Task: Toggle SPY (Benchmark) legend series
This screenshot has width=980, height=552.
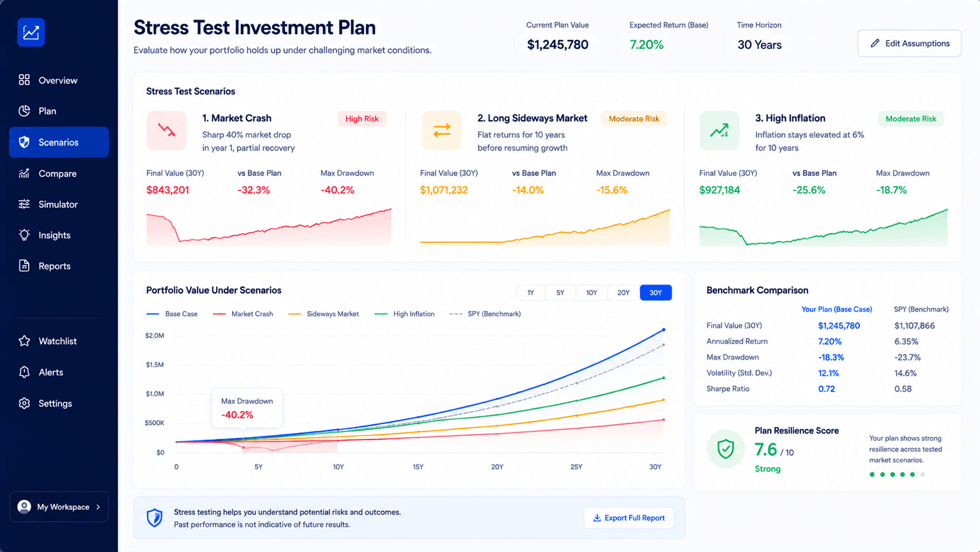Action: pyautogui.click(x=485, y=314)
